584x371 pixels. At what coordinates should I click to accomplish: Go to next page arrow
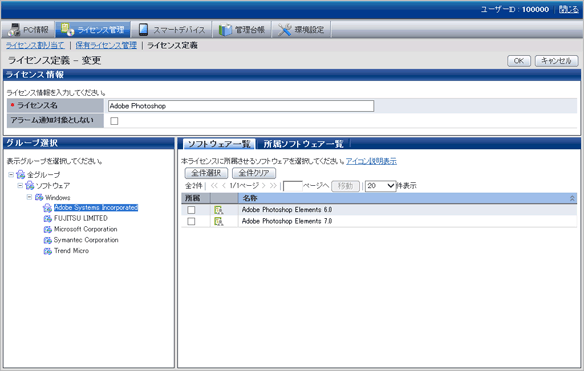(x=263, y=186)
